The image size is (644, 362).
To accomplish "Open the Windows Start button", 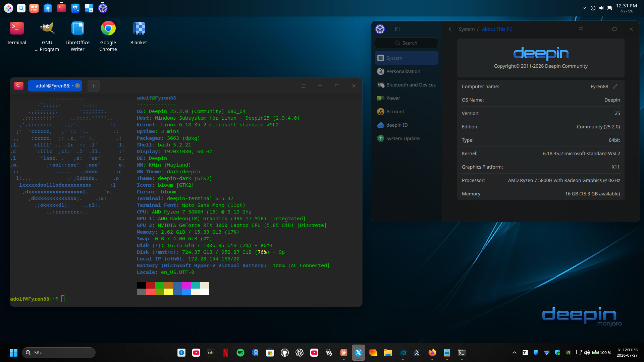I will point(13,353).
